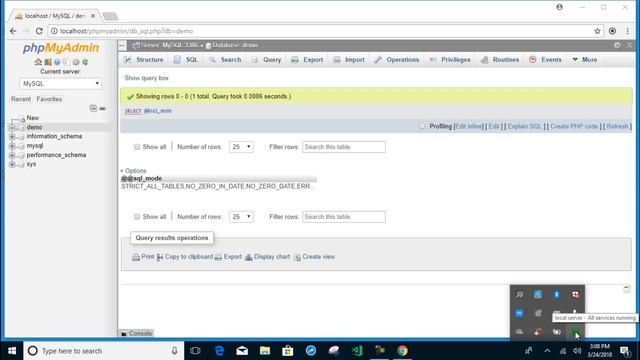Open the Favorites tab in navigation
This screenshot has height=360, width=640.
pos(49,99)
